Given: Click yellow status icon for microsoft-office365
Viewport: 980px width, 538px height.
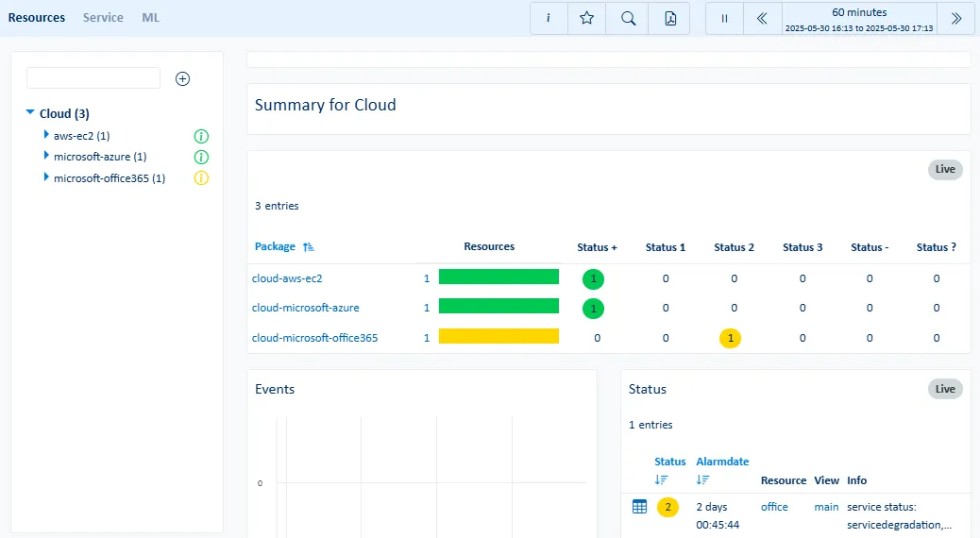Looking at the screenshot, I should (x=201, y=177).
